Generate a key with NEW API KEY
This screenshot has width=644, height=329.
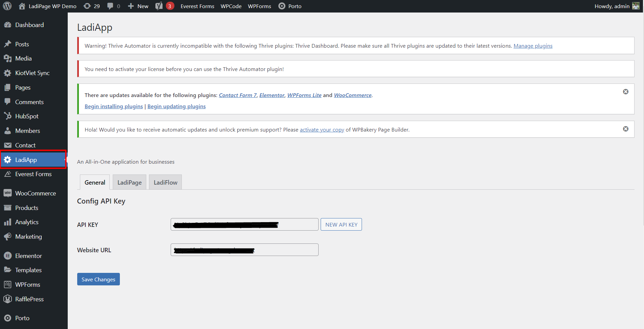click(341, 225)
